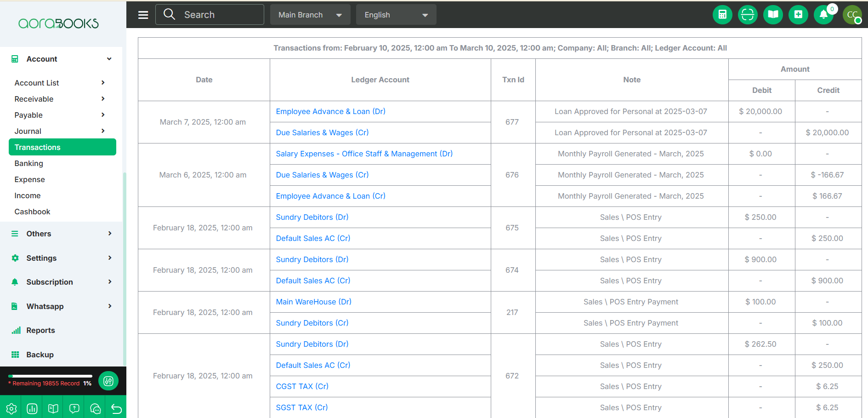Open the Cashbook menu item
The width and height of the screenshot is (868, 418).
click(32, 212)
